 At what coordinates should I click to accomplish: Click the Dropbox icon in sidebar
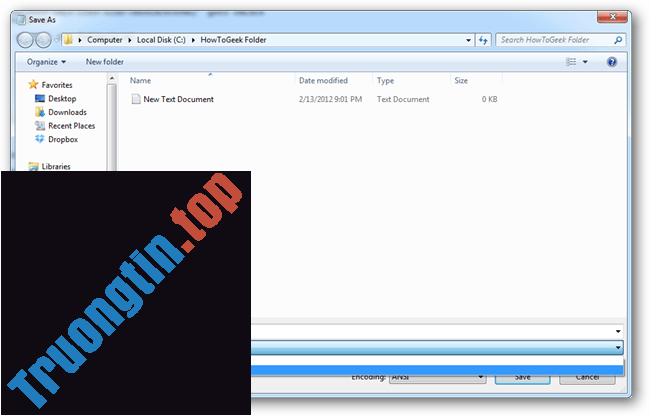40,139
